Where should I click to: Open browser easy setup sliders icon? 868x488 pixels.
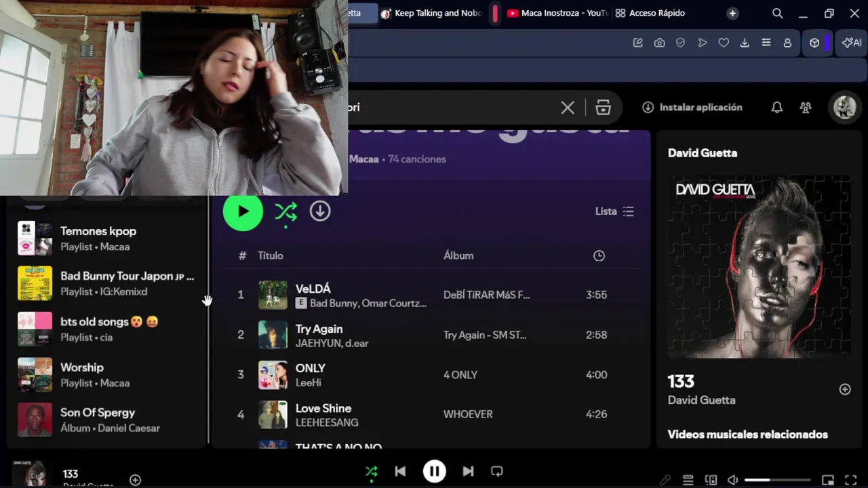click(x=766, y=43)
